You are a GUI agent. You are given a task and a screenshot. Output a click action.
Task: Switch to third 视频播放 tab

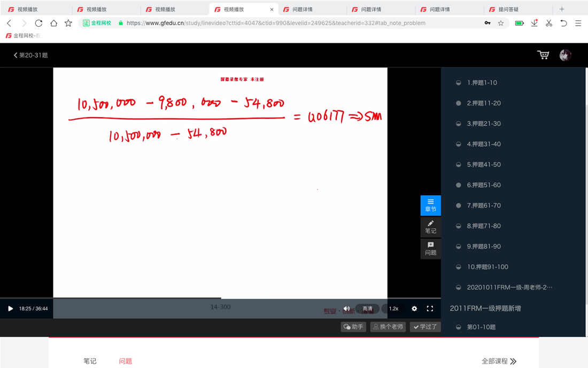174,10
